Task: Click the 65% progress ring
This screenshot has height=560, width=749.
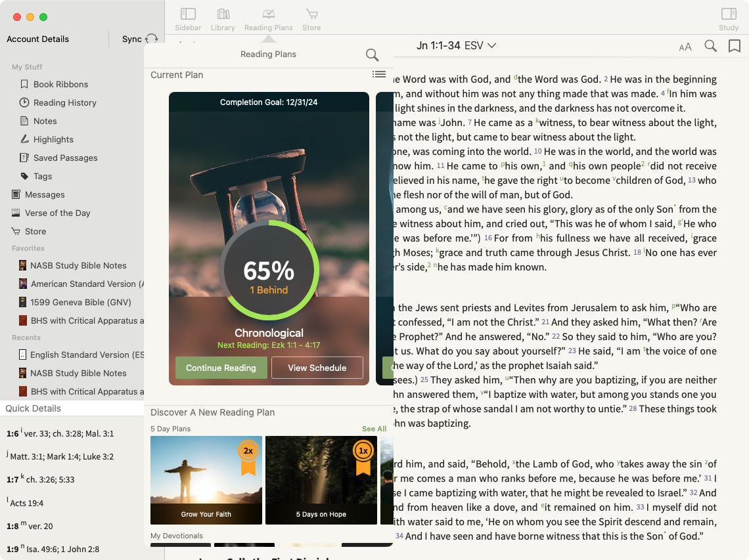Action: click(269, 270)
